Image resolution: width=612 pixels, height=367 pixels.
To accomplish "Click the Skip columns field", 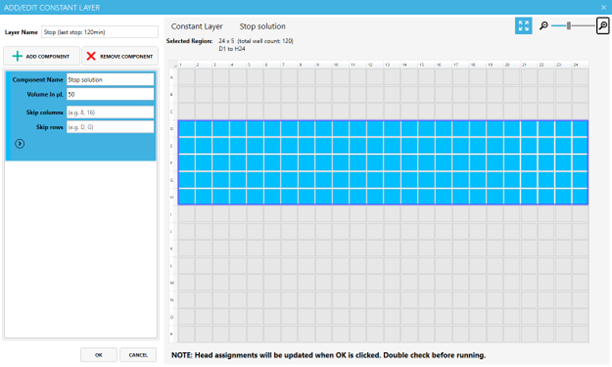I will tap(110, 112).
